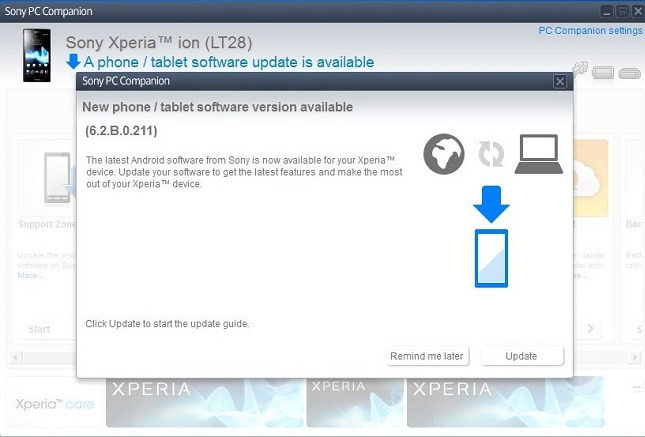Open the Xperia care banner

click(x=55, y=403)
